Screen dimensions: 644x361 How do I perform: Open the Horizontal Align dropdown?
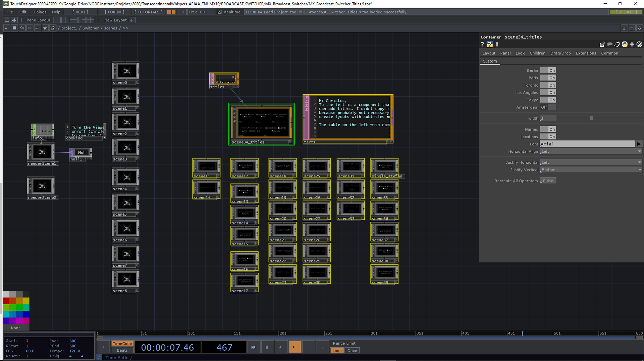(x=591, y=152)
